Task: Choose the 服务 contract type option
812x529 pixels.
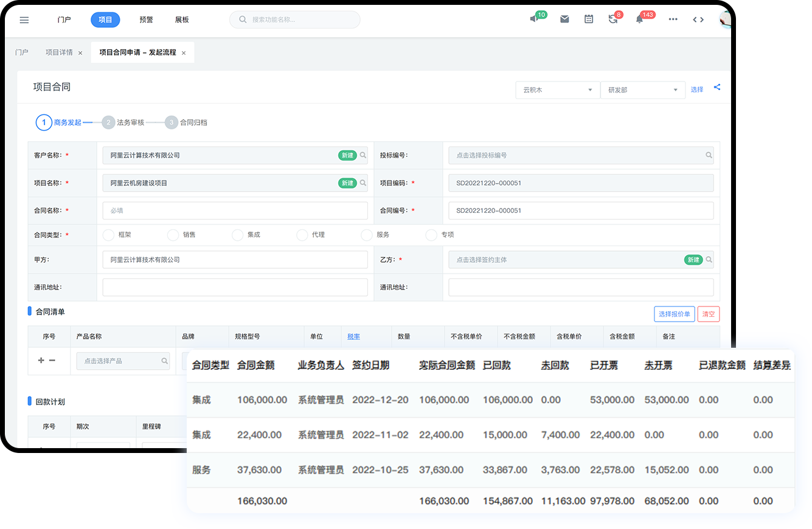Action: 367,235
